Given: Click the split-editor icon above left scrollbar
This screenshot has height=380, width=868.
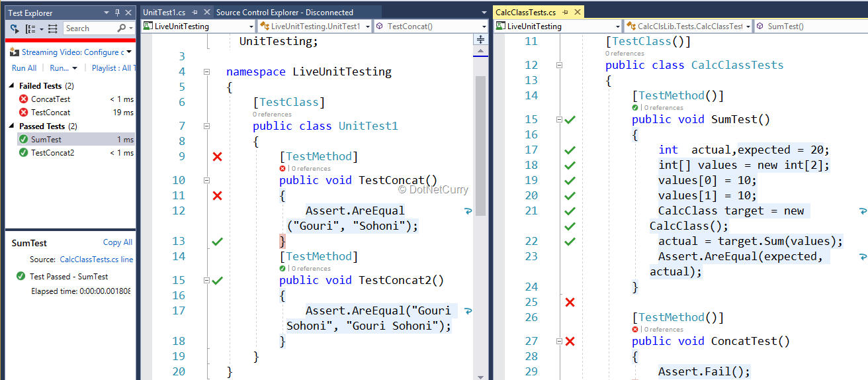Looking at the screenshot, I should (481, 40).
